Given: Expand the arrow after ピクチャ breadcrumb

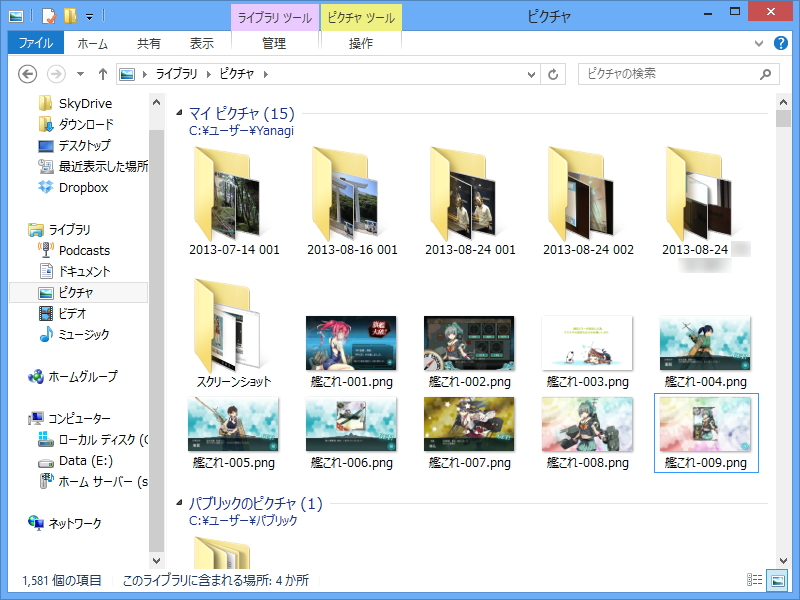Looking at the screenshot, I should [266, 74].
